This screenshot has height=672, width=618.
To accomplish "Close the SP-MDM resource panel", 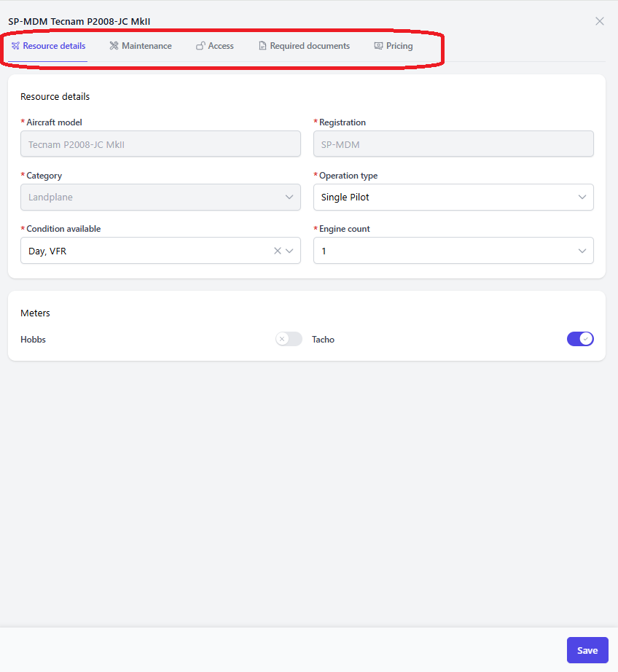I will (600, 21).
